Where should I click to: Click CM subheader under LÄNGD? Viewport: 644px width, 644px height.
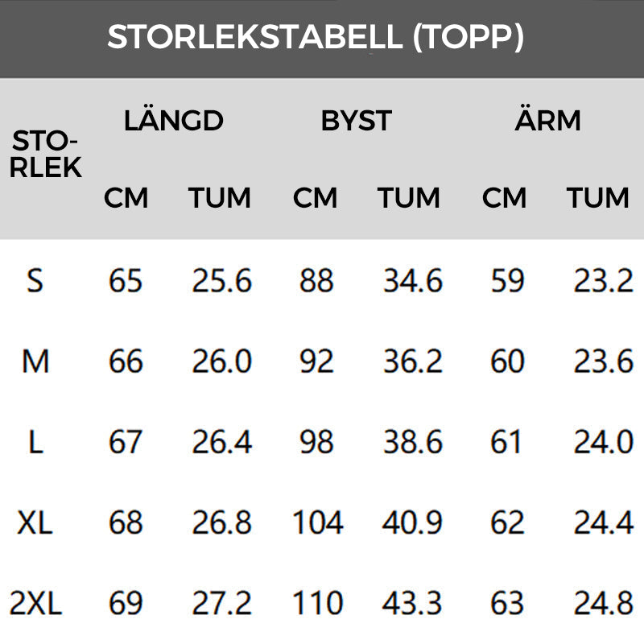(x=126, y=198)
